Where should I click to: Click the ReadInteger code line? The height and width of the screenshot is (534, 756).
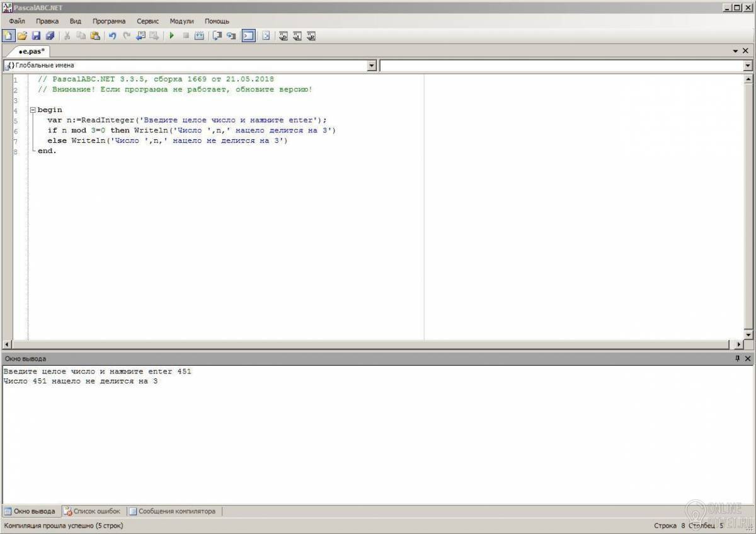click(x=187, y=120)
